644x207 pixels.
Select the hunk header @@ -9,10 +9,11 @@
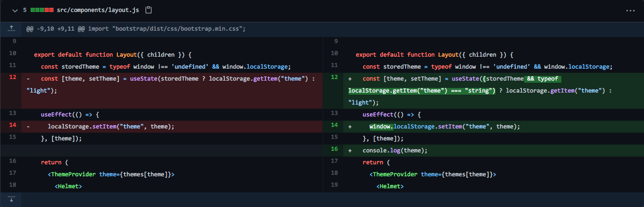point(56,29)
